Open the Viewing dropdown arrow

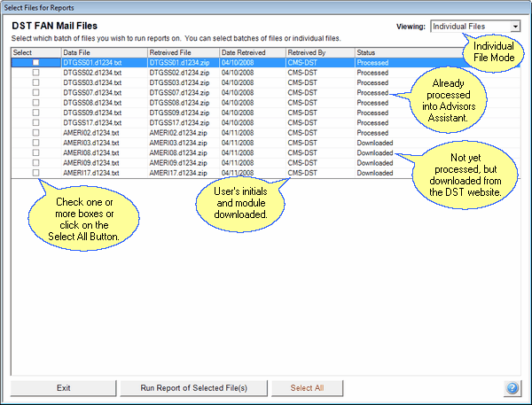(515, 26)
